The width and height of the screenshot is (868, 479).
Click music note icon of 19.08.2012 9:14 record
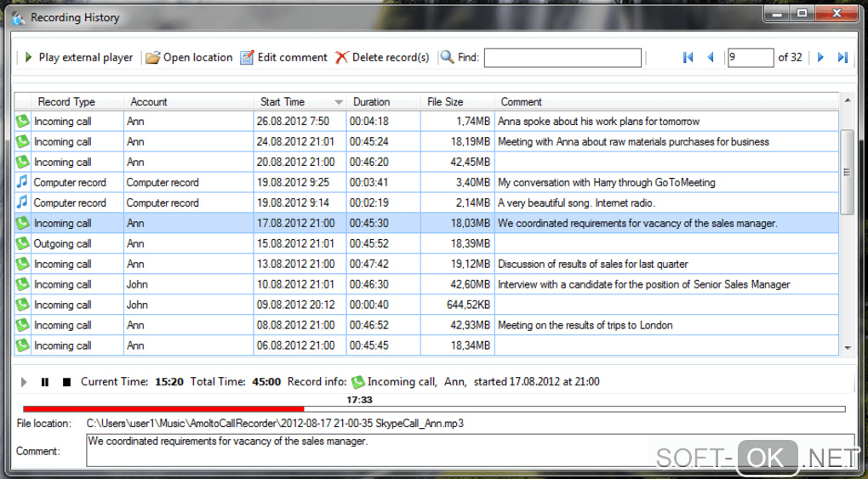click(x=22, y=202)
